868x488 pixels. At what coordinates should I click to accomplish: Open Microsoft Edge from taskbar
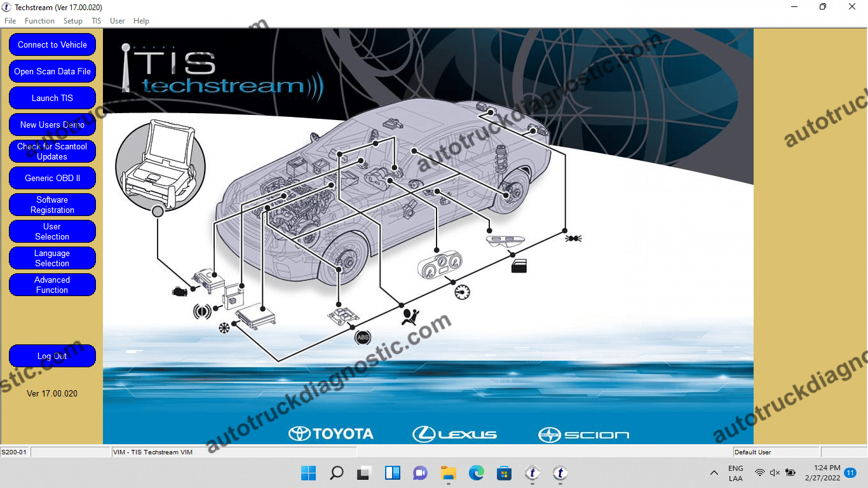(x=477, y=473)
